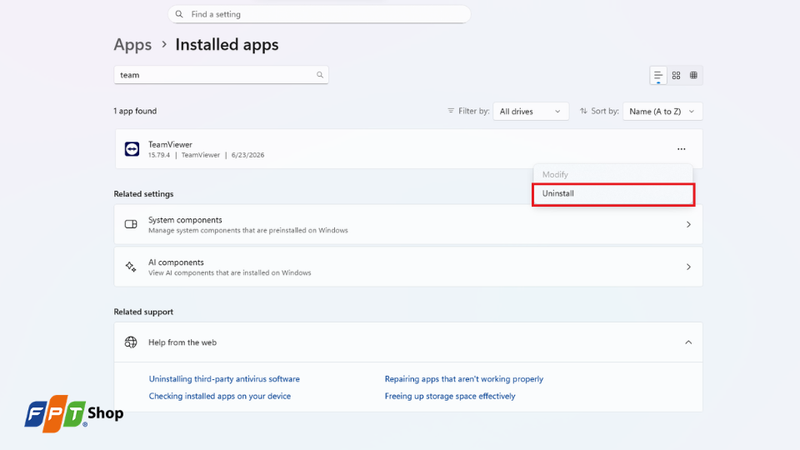Image resolution: width=800 pixels, height=450 pixels.
Task: Open System components chevron arrow
Action: 688,224
